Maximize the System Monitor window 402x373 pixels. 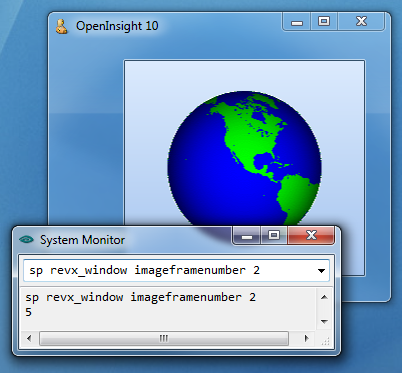[274, 236]
